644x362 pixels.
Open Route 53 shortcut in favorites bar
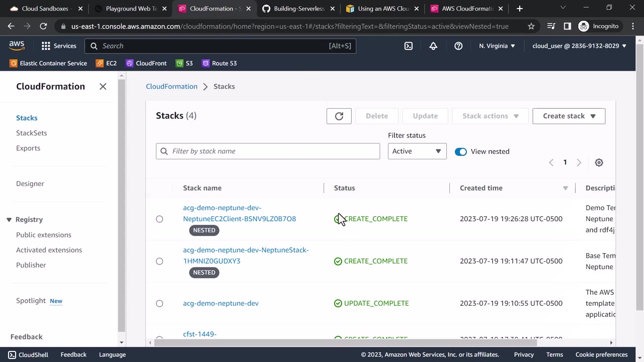[x=219, y=63]
